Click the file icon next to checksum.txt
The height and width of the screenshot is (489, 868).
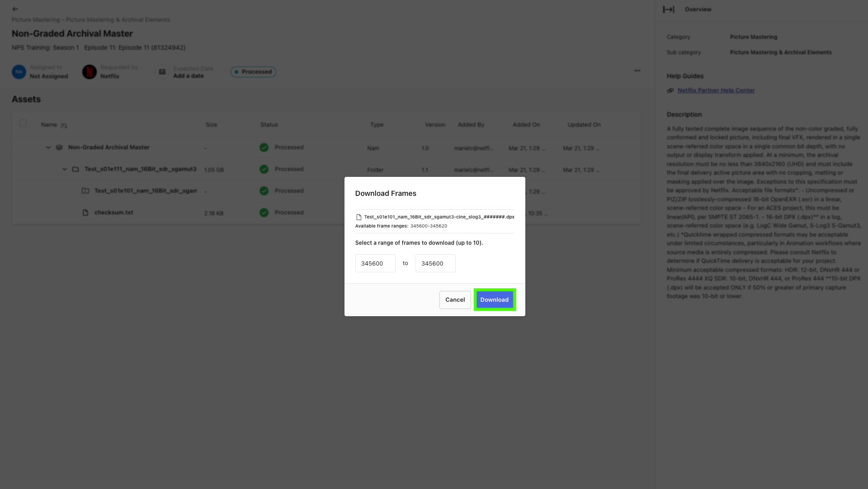85,212
